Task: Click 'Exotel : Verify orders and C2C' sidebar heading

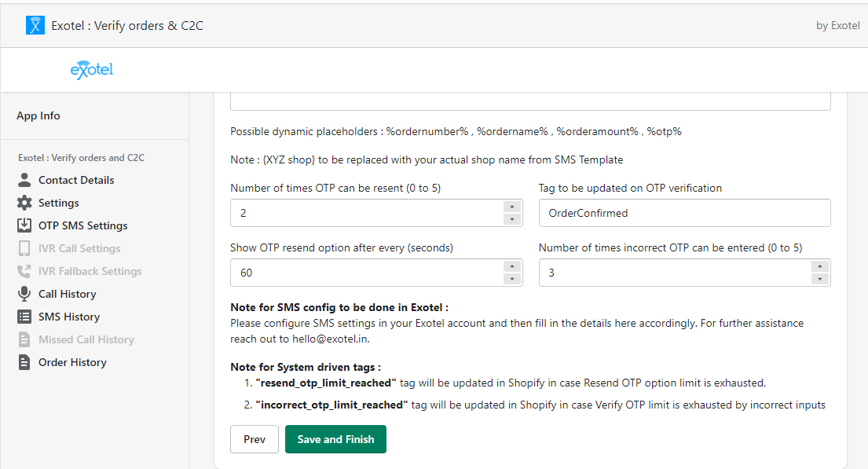Action: tap(82, 158)
